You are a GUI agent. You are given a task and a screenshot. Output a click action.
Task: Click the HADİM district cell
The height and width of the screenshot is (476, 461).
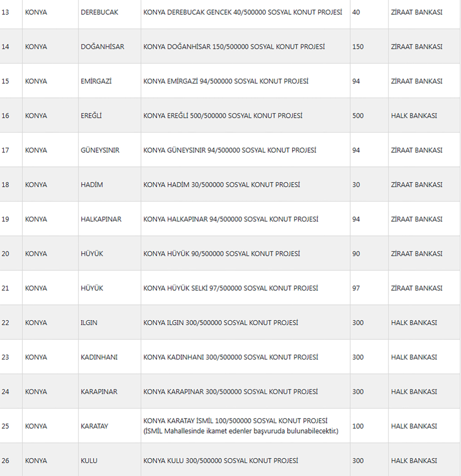pyautogui.click(x=92, y=185)
